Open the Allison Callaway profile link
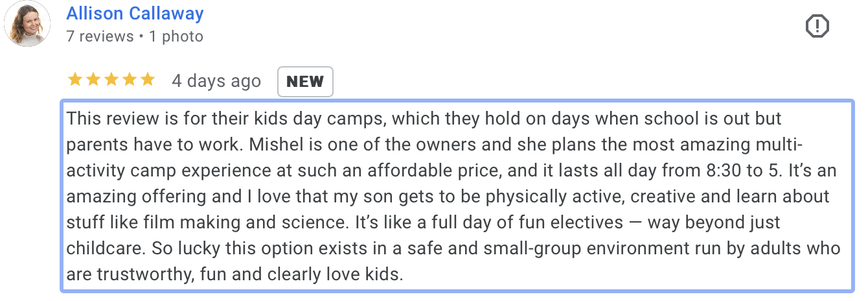The height and width of the screenshot is (301, 868). (x=135, y=13)
